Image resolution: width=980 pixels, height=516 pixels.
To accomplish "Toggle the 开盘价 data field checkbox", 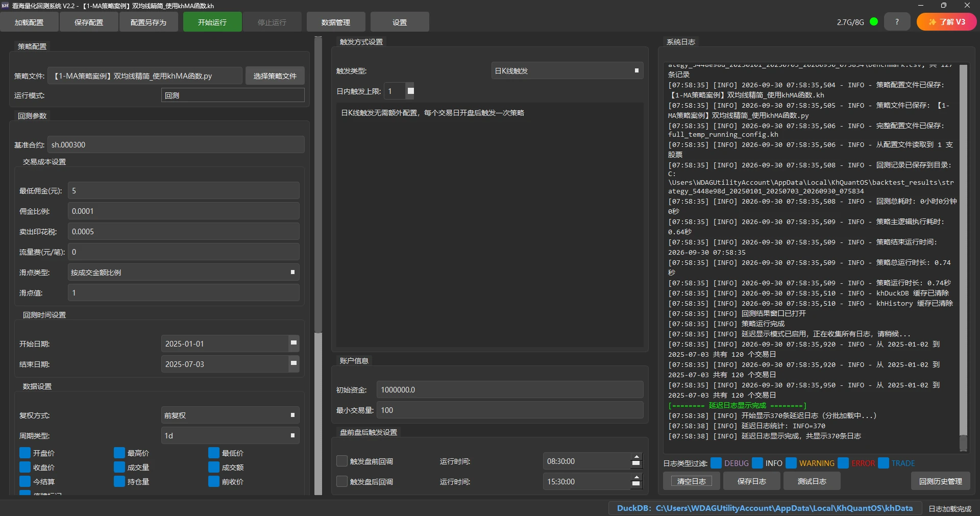I will [x=25, y=453].
